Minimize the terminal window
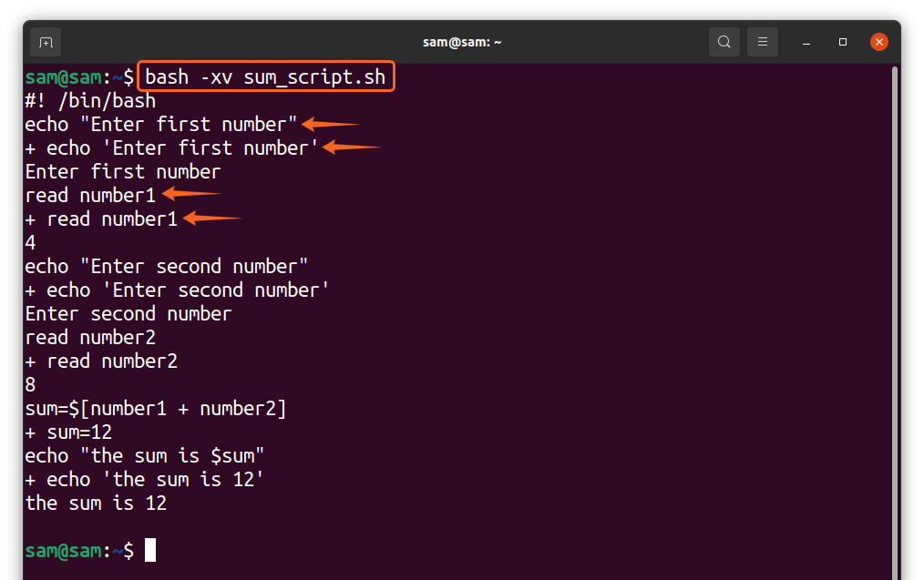The image size is (924, 580). [x=806, y=43]
